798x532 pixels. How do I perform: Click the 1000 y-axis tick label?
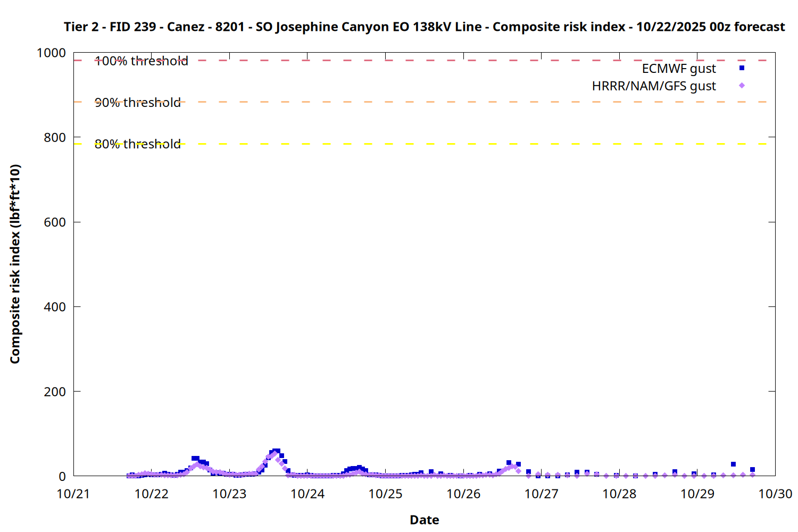pos(51,53)
